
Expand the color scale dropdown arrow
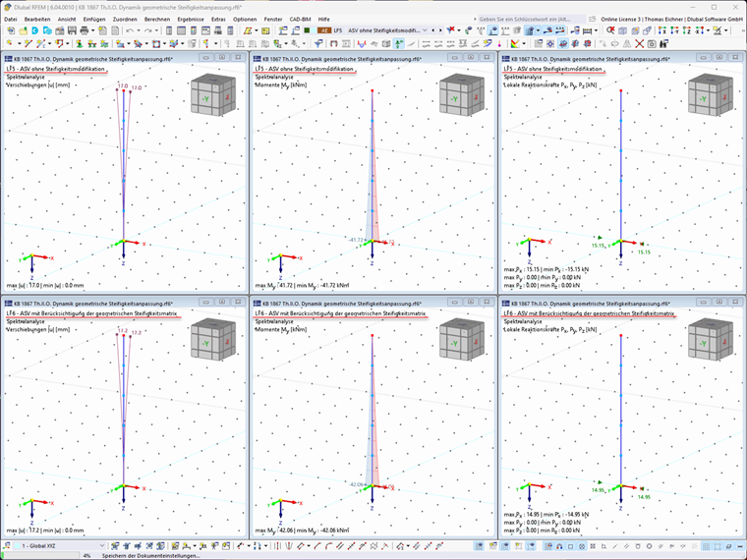[524, 44]
